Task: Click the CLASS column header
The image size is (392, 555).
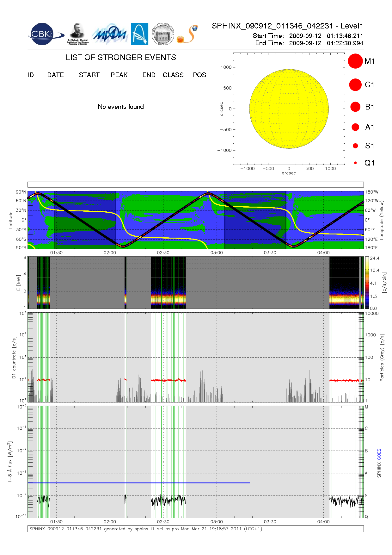Action: (x=173, y=75)
